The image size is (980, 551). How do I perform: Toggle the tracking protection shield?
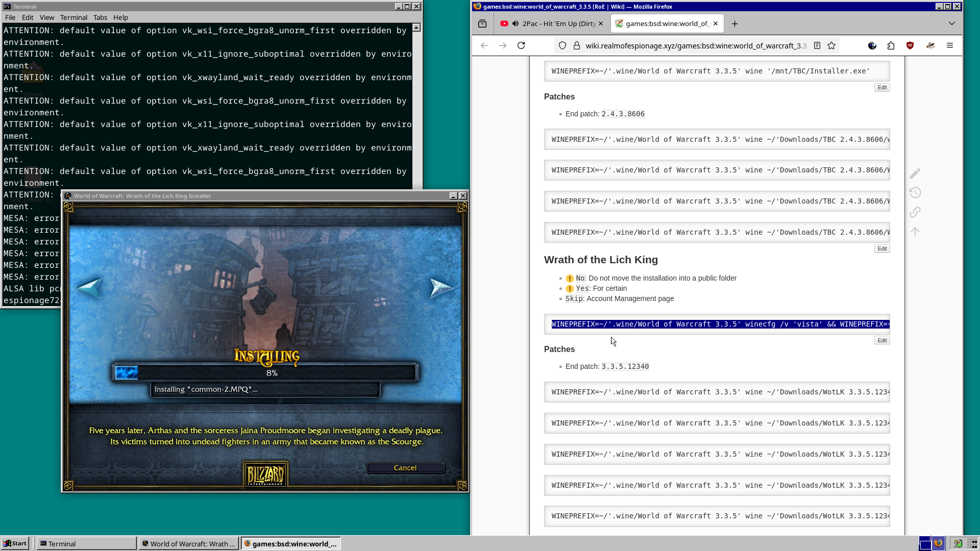[562, 45]
